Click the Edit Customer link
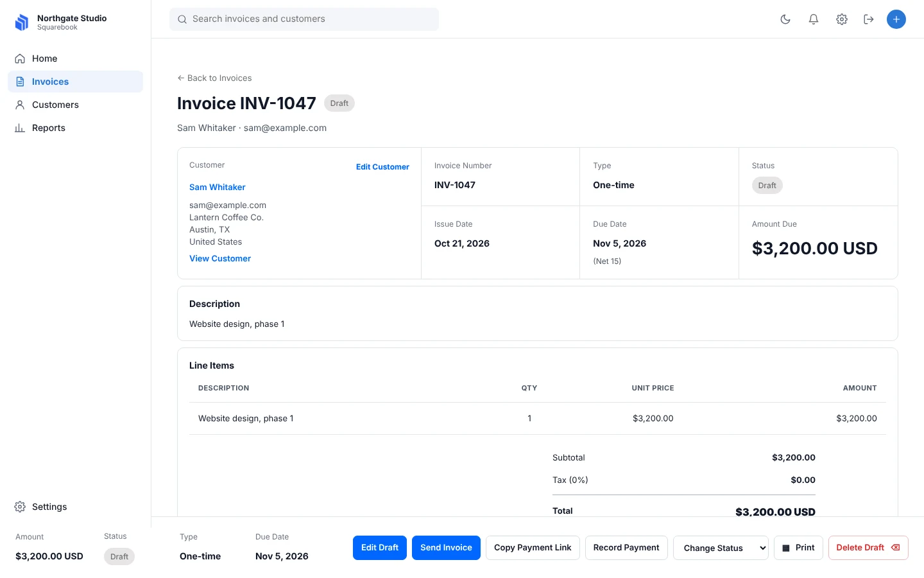The width and height of the screenshot is (924, 578). tap(382, 167)
